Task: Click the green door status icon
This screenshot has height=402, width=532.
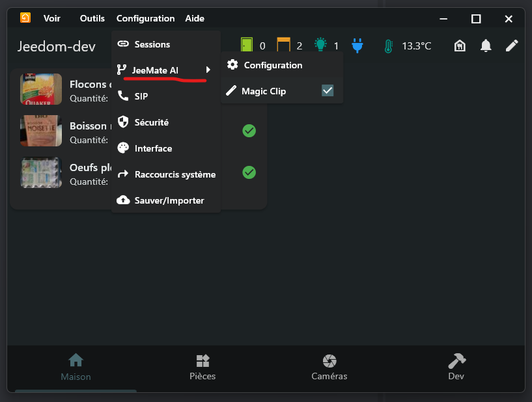Action: 247,46
